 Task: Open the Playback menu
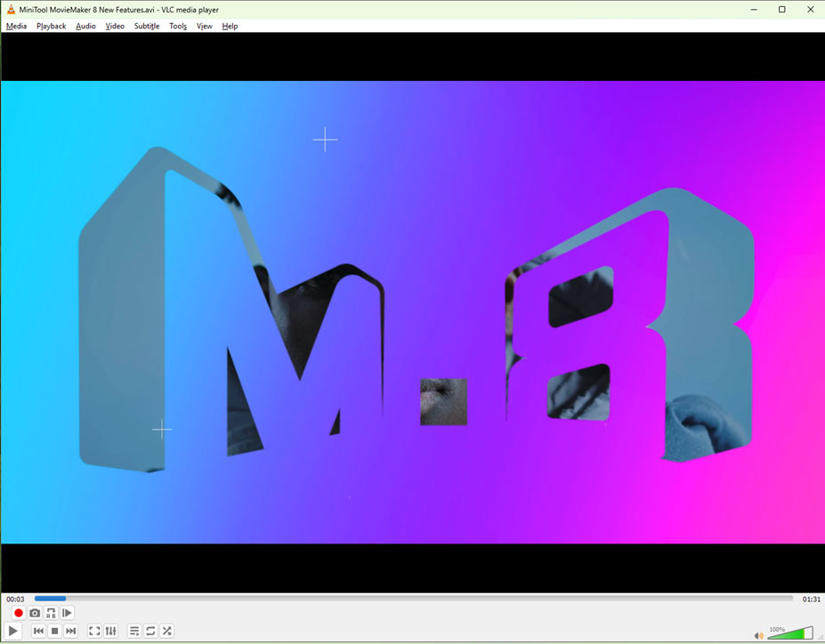coord(51,26)
